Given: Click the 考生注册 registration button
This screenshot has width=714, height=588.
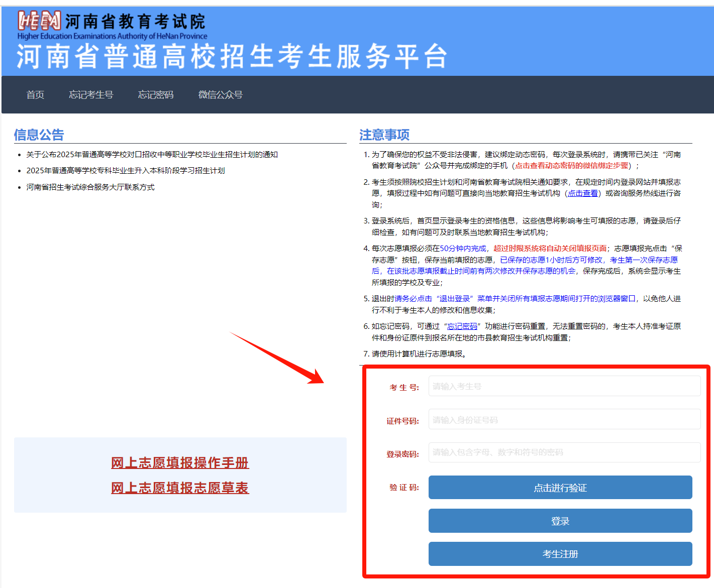Looking at the screenshot, I should [x=560, y=554].
